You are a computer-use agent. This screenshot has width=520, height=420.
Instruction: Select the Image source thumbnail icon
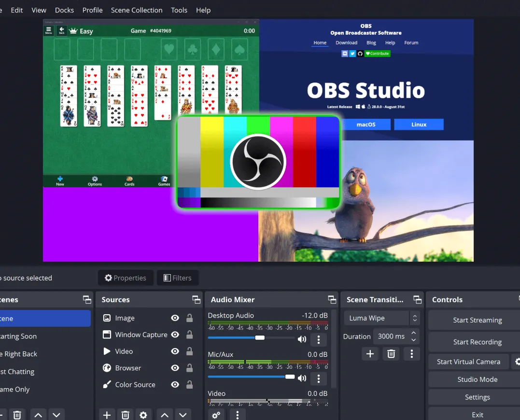(x=107, y=318)
